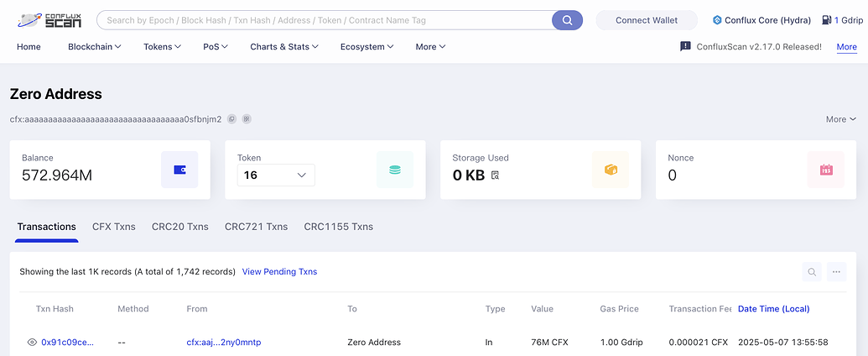Click the blue search magnifier button
The width and height of the screenshot is (868, 356).
[567, 20]
